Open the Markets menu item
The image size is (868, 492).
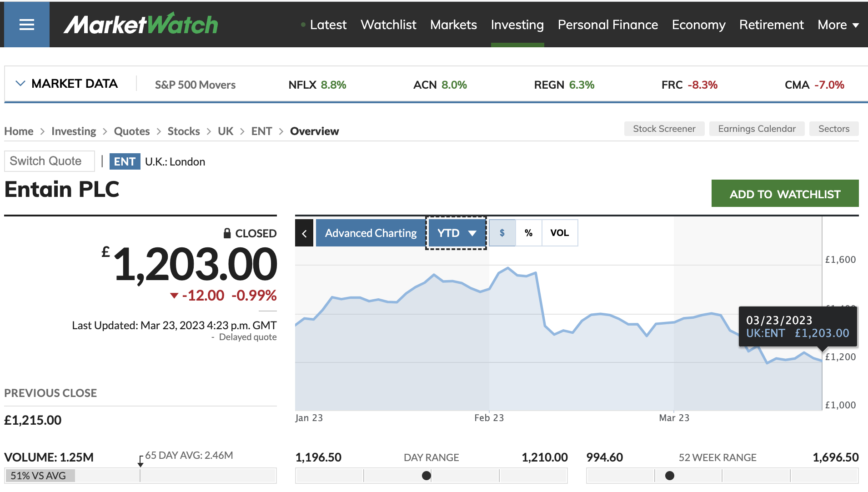[453, 25]
